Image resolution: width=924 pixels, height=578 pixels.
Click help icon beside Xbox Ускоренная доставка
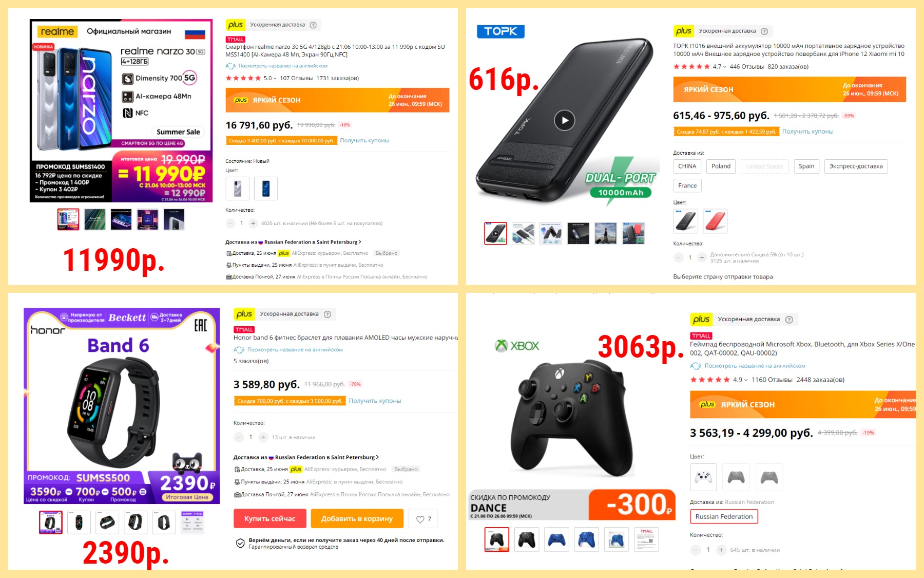pos(789,320)
